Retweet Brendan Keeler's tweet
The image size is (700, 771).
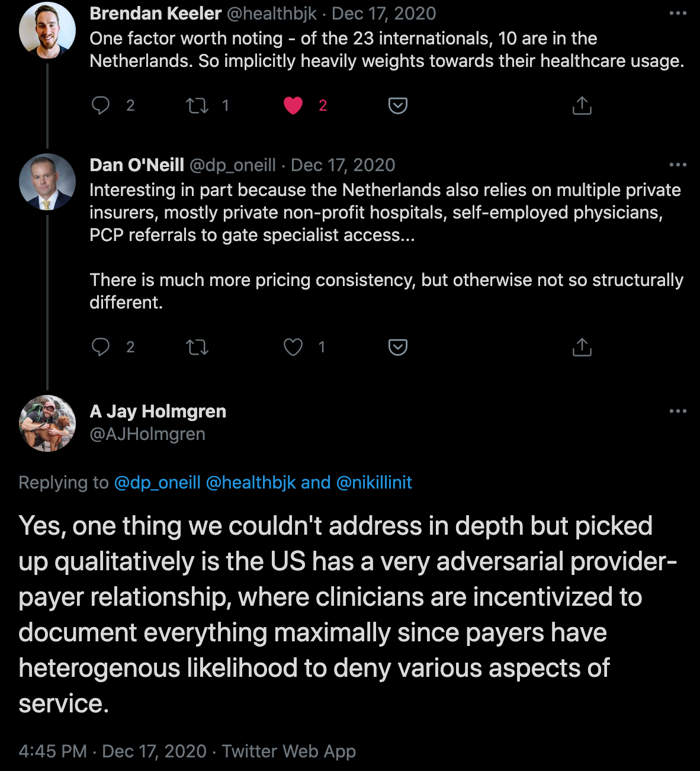click(x=197, y=105)
